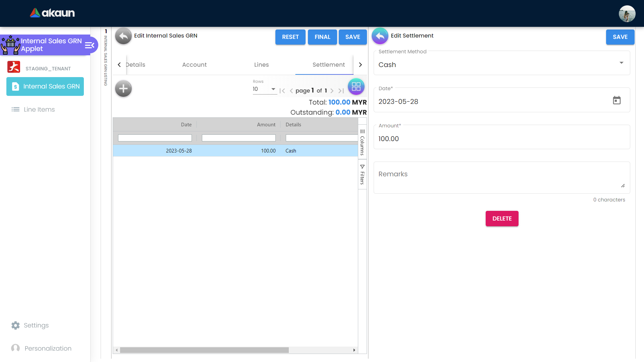Click the grey back arrow beside Edit Internal Sales GRN
Image resolution: width=644 pixels, height=362 pixels.
pos(123,36)
